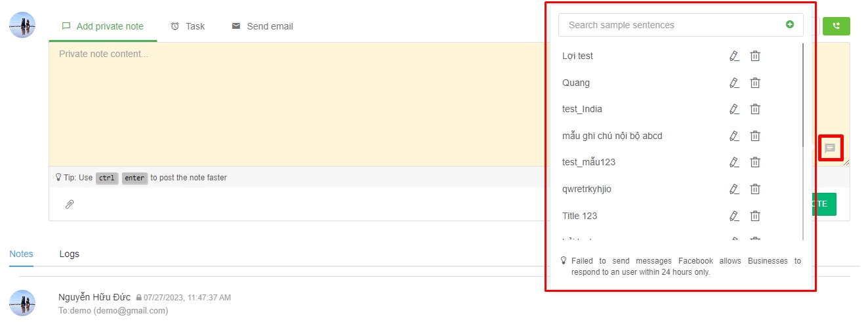The height and width of the screenshot is (322, 868).
Task: Click the paperclip attachment icon
Action: click(x=69, y=204)
